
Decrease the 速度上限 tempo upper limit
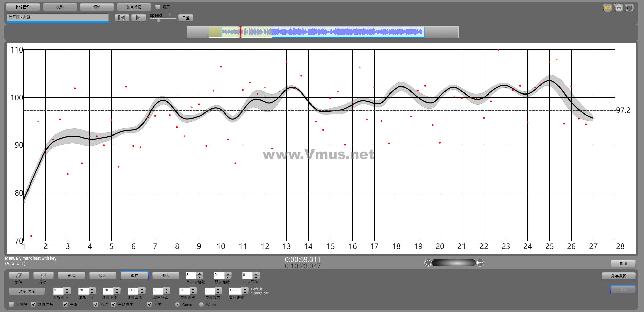[x=142, y=292]
